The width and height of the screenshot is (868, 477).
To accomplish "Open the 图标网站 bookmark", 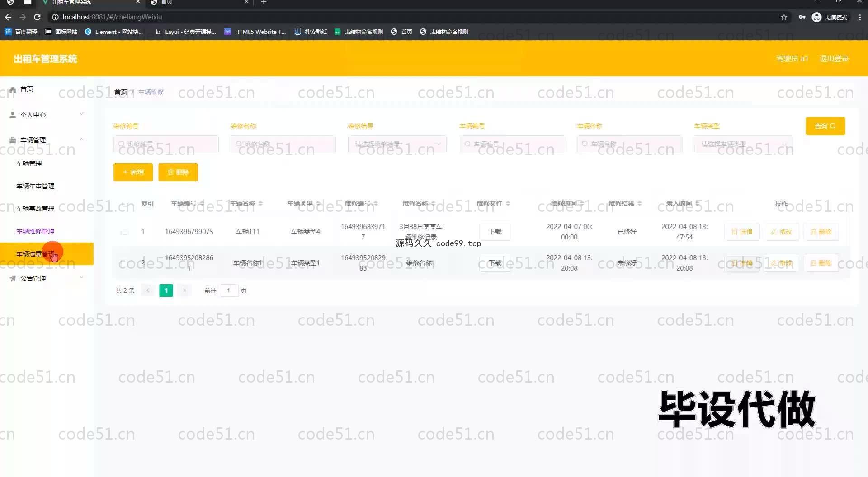I will point(61,32).
